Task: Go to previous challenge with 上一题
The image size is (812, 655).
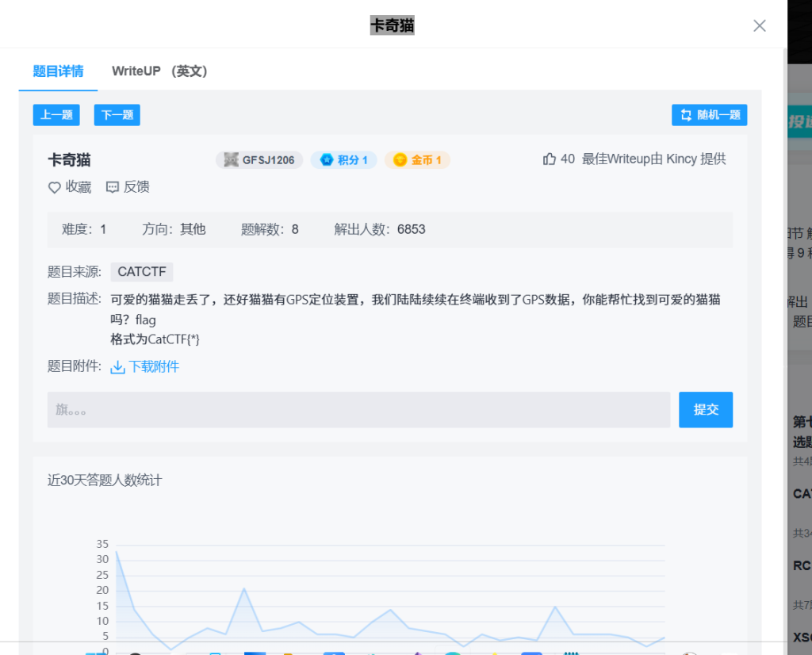Action: click(56, 115)
